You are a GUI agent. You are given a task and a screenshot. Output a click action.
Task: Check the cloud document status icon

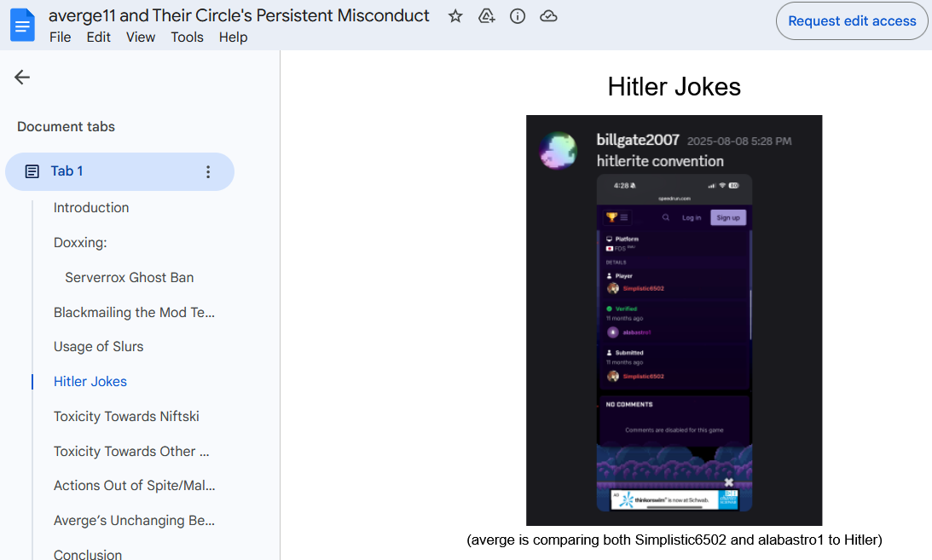(548, 16)
